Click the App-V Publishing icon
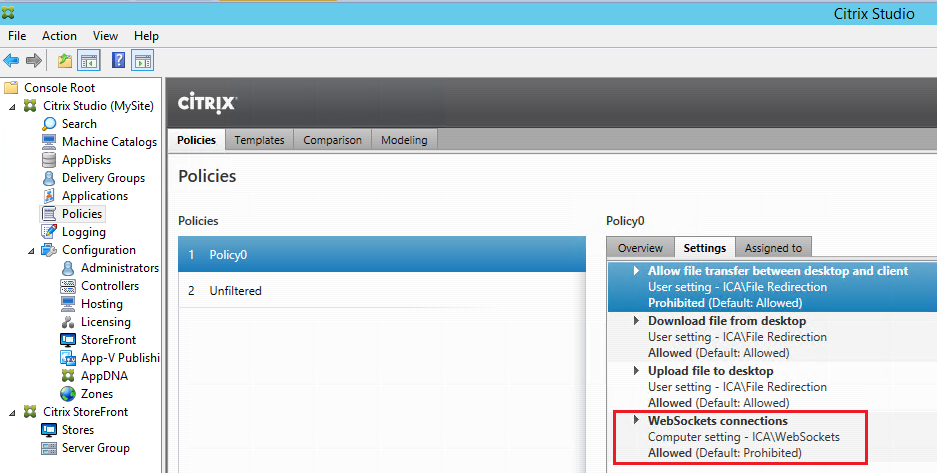937x473 pixels. 68,358
